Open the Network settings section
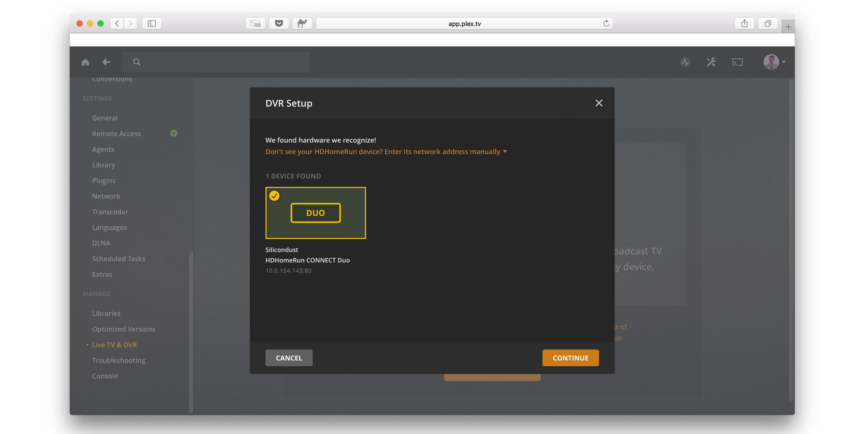This screenshot has width=868, height=434. tap(106, 196)
